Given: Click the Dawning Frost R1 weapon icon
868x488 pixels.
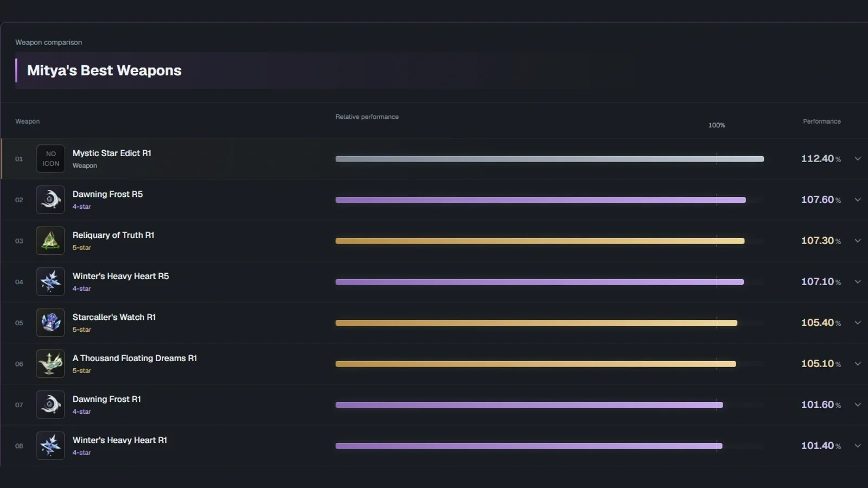Looking at the screenshot, I should [50, 404].
